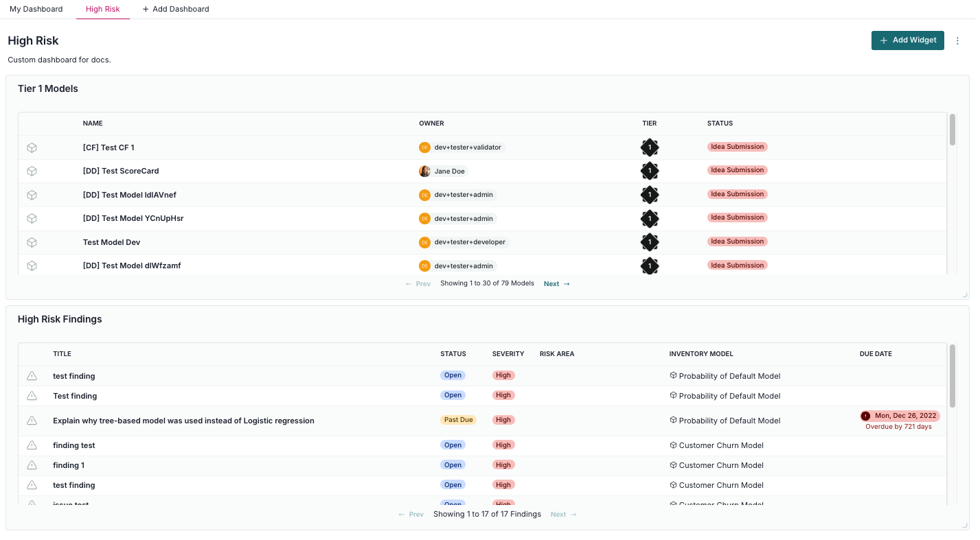Click Jane Doe's avatar

(x=424, y=170)
